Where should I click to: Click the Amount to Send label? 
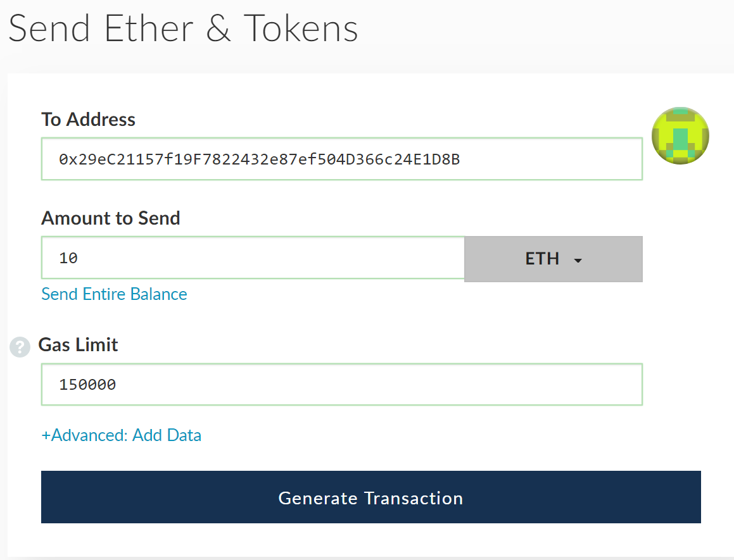[111, 218]
